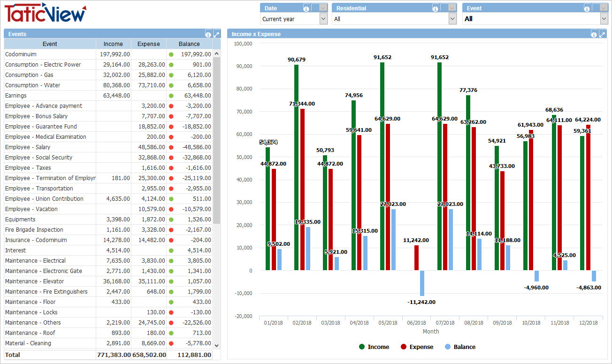612x364 pixels.
Task: Toggle Balance series in chart legend
Action: coord(459,347)
